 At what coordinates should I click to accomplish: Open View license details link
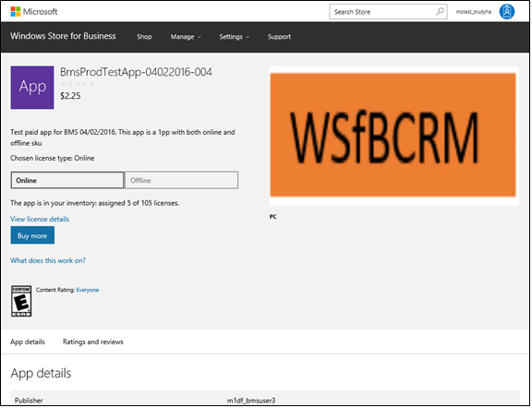click(x=40, y=219)
